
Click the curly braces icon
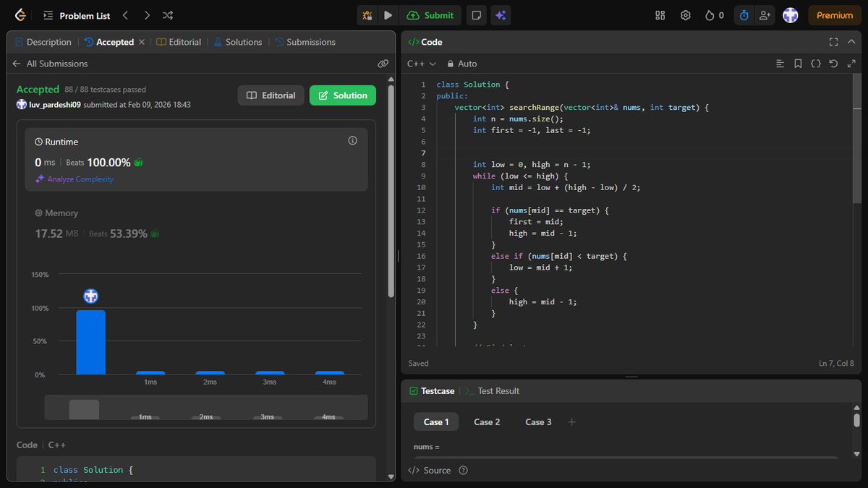[x=816, y=64]
